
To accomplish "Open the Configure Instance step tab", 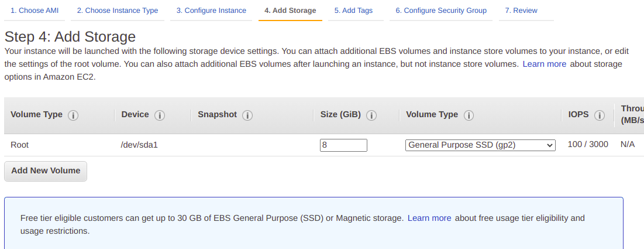I will point(211,11).
